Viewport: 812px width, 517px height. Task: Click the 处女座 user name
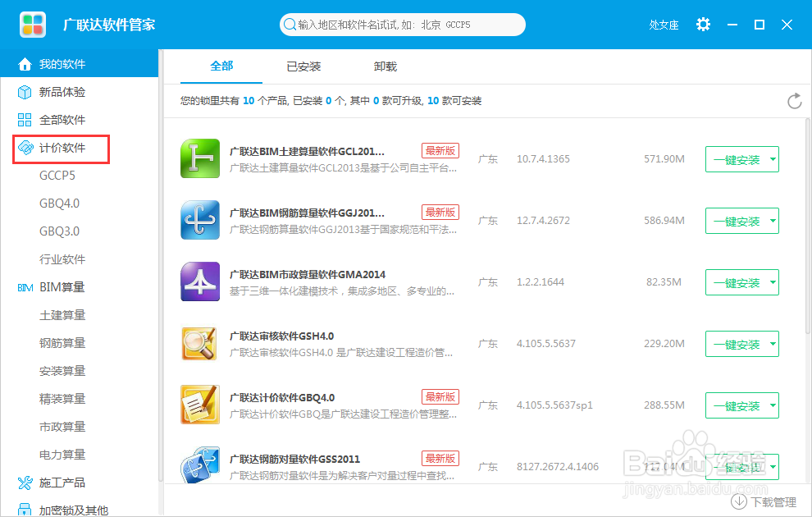tap(664, 25)
